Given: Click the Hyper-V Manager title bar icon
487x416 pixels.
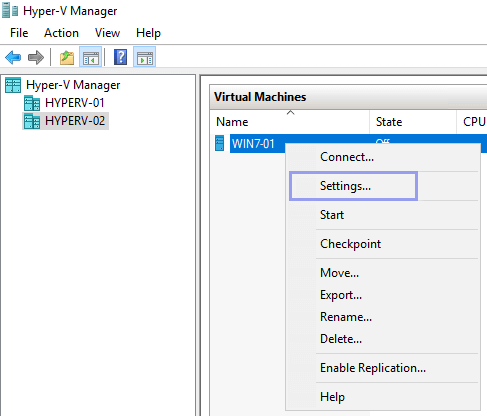Looking at the screenshot, I should pos(10,10).
